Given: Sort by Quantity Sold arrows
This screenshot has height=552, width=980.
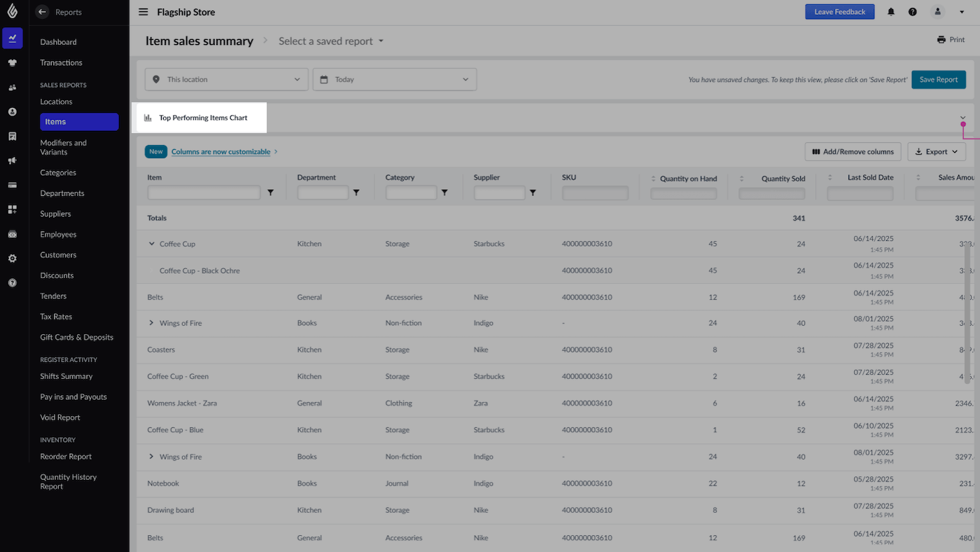Looking at the screenshot, I should (742, 179).
